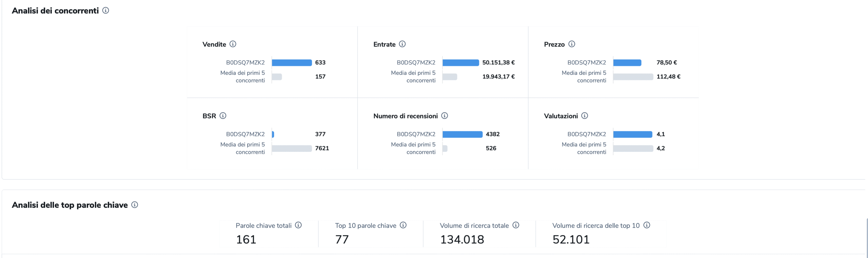This screenshot has height=258, width=868.
Task: Open the Entrate info tooltip icon
Action: click(402, 44)
